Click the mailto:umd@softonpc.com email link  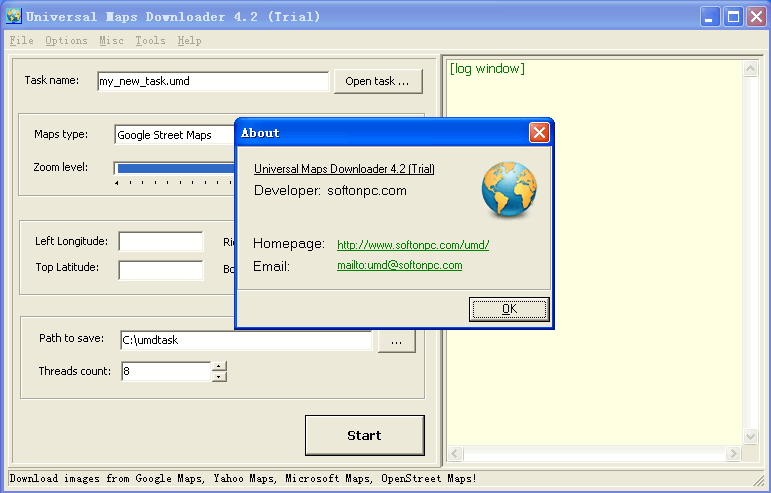(x=399, y=266)
